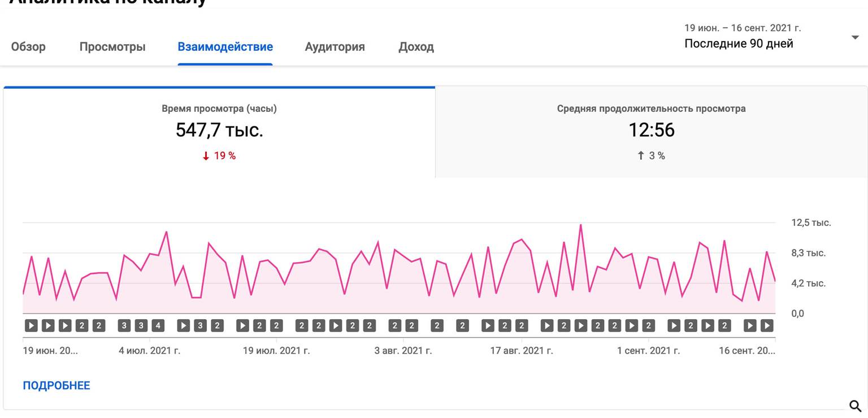This screenshot has height=418, width=868.
Task: Open the Просмотры tab
Action: (x=112, y=47)
